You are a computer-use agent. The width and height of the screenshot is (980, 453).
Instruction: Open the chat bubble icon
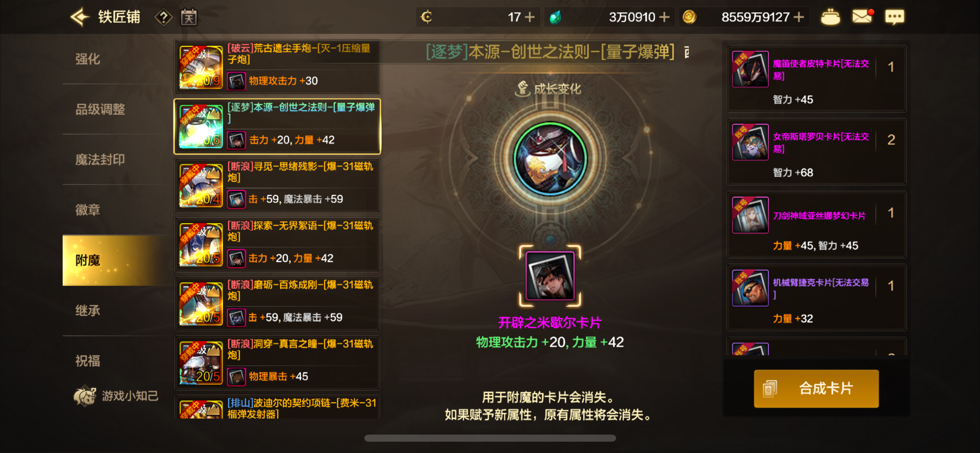894,17
